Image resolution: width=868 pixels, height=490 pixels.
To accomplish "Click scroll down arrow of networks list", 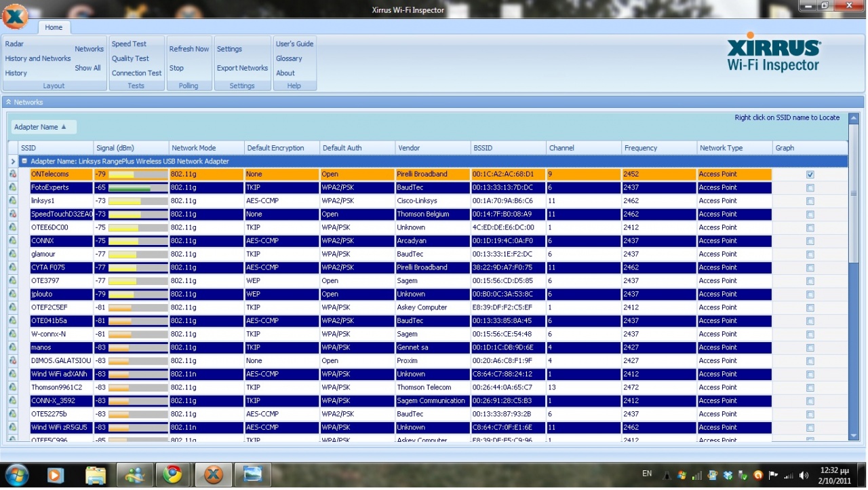I will coord(854,436).
